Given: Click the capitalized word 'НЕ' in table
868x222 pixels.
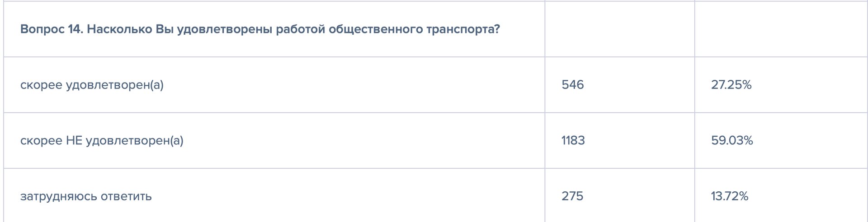Looking at the screenshot, I should 74,141.
